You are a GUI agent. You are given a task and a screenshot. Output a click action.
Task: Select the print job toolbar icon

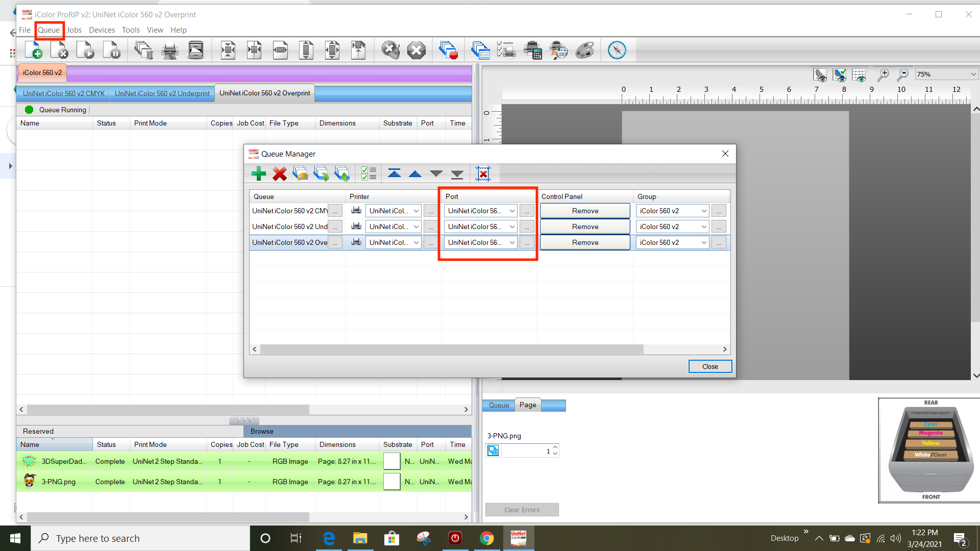click(170, 50)
